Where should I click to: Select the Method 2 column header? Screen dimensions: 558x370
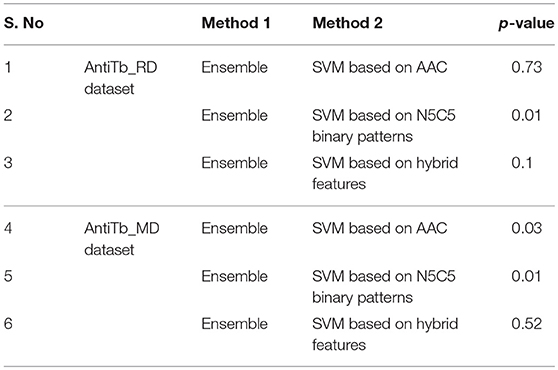(347, 23)
